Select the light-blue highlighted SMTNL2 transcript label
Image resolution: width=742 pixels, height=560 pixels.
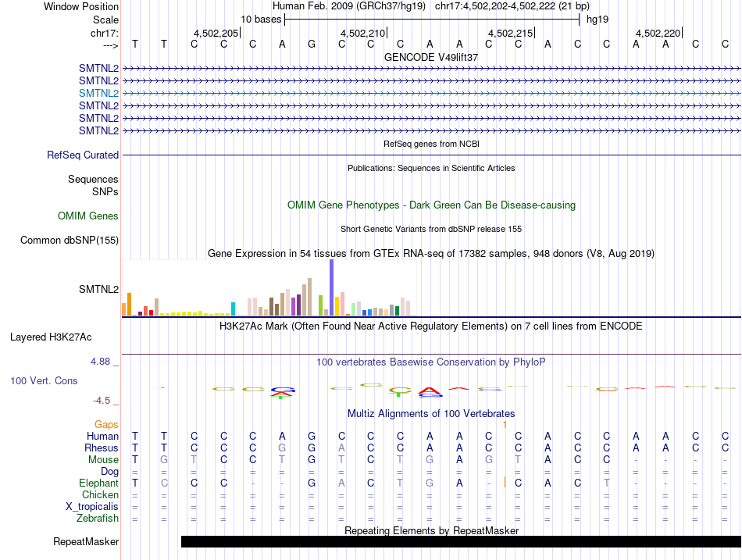(x=98, y=93)
